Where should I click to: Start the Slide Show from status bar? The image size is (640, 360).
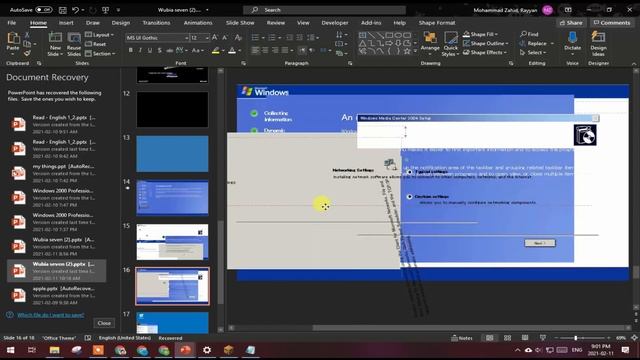543,338
